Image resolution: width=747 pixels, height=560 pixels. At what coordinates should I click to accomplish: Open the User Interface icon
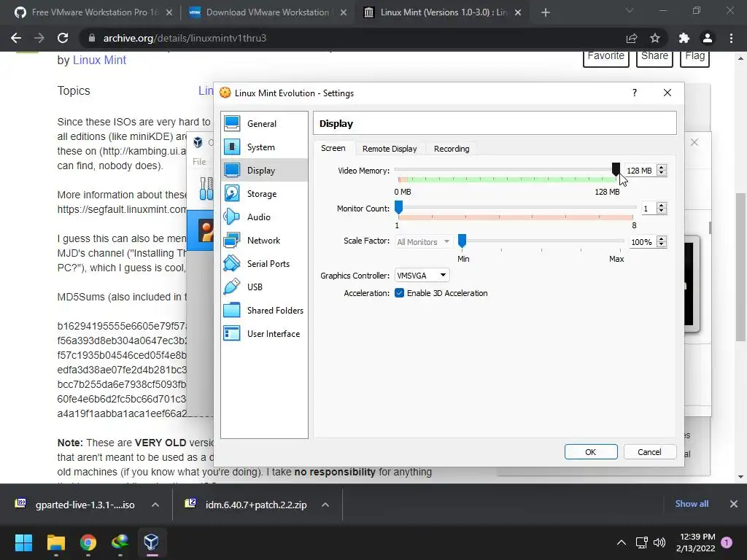tap(232, 334)
